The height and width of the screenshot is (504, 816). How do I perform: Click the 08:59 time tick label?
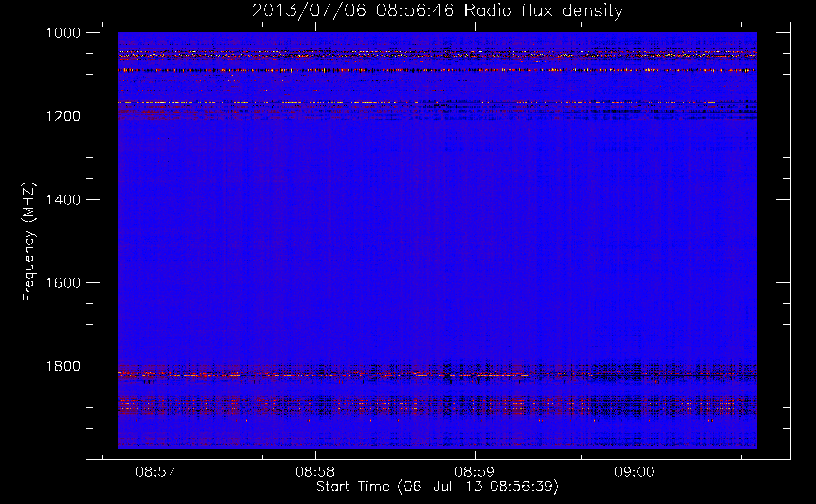tap(475, 472)
